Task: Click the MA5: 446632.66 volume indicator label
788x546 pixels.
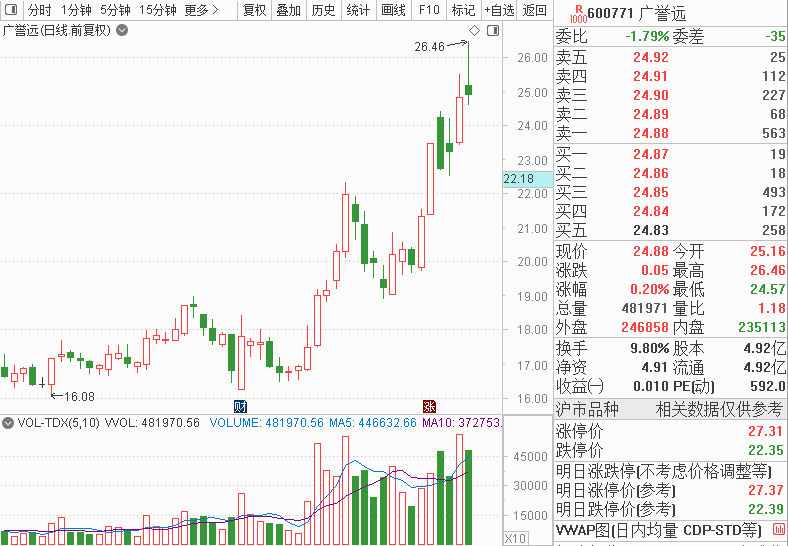Action: tap(373, 423)
